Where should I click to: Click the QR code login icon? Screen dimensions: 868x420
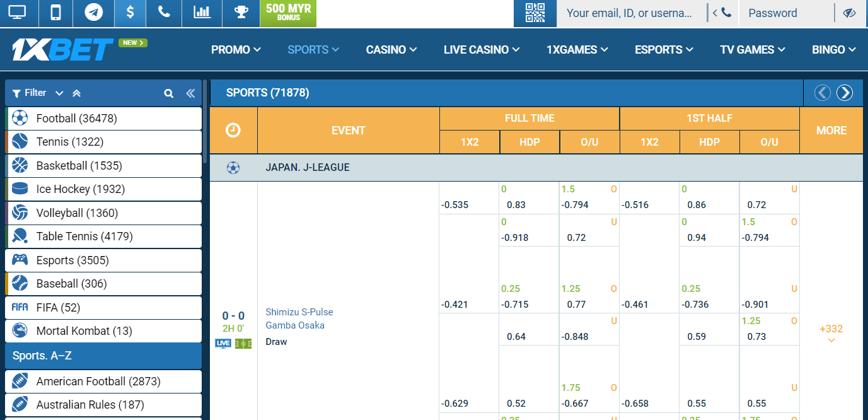click(535, 13)
